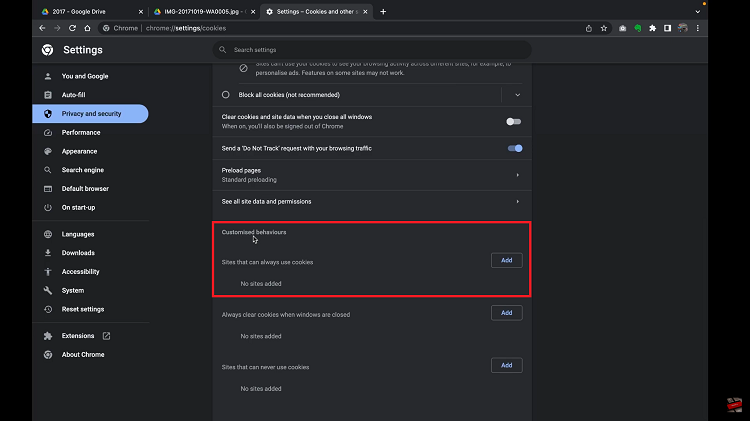This screenshot has width=750, height=421.
Task: Open Downloads settings
Action: 90,253
